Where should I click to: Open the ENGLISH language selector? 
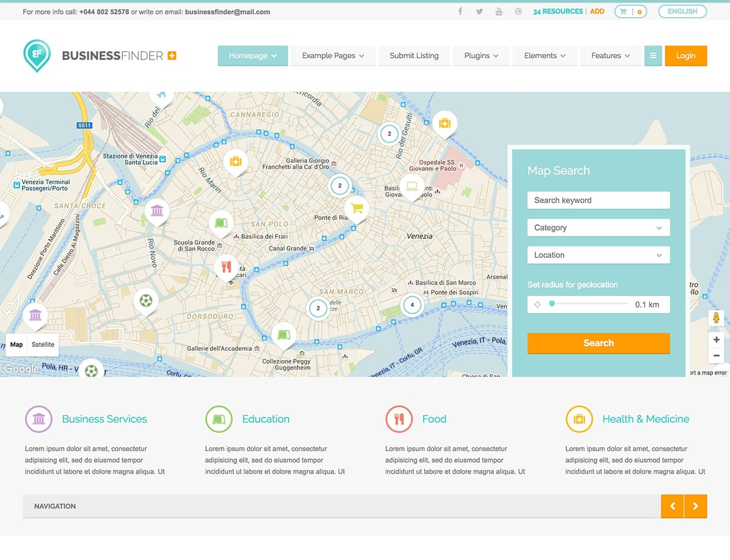pos(683,12)
